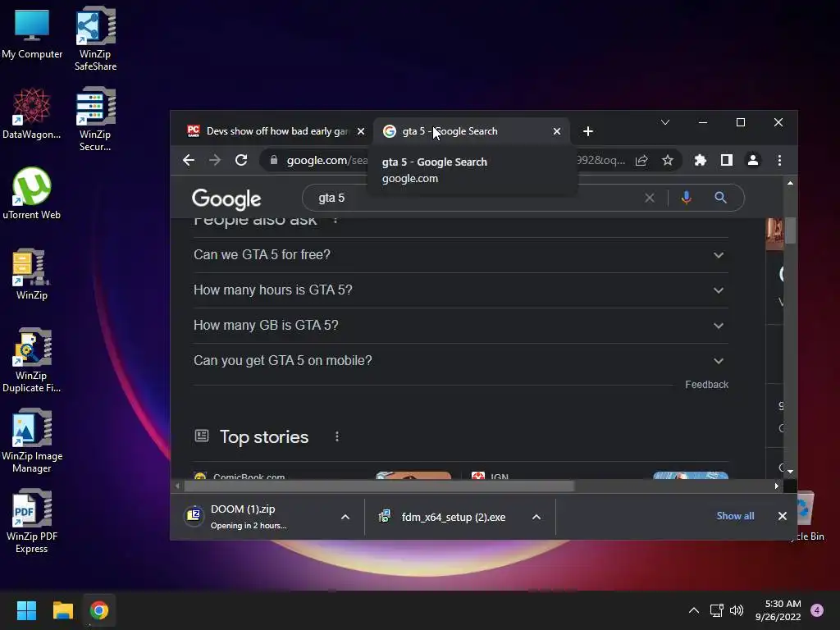Expand 'How many GB is GTA 5?'
This screenshot has width=840, height=630.
[461, 326]
